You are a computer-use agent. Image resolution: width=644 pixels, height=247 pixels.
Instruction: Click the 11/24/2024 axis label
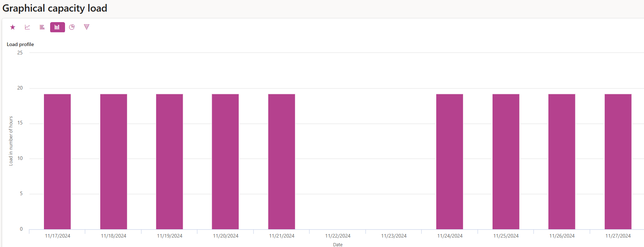[450, 236]
